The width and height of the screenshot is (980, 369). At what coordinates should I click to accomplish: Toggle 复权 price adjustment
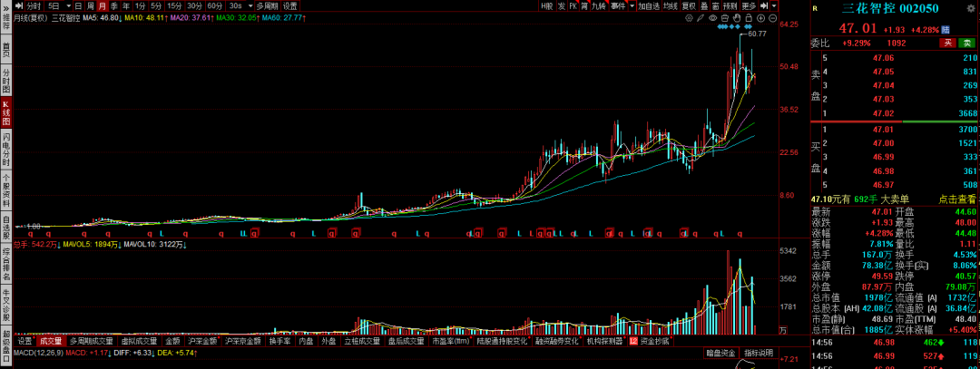[x=690, y=5]
